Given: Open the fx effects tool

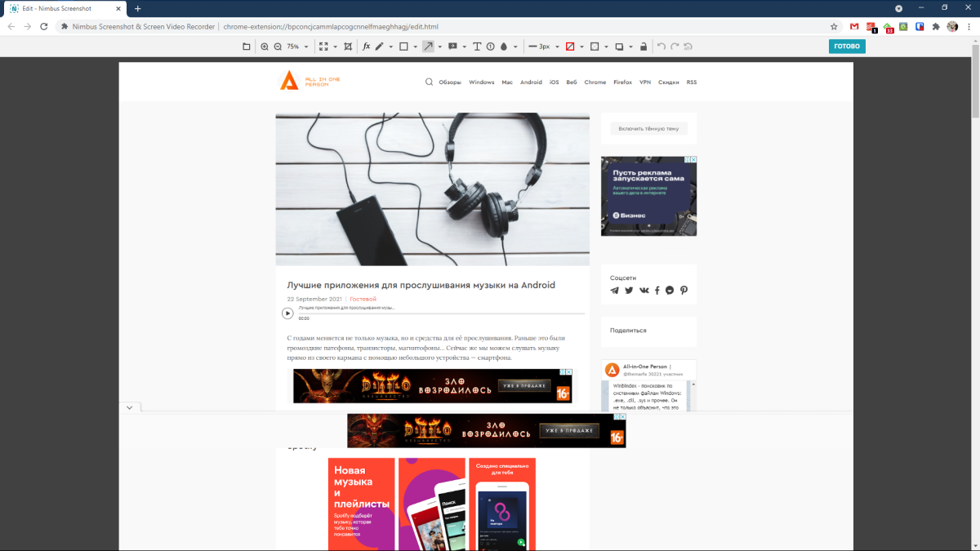Looking at the screenshot, I should [x=366, y=47].
